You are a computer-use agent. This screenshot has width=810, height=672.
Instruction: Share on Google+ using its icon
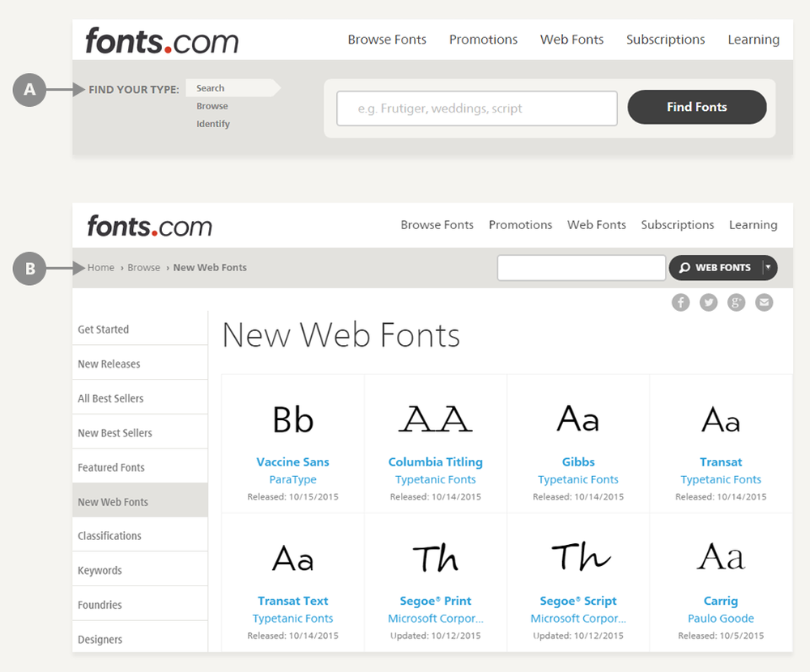[x=735, y=302]
